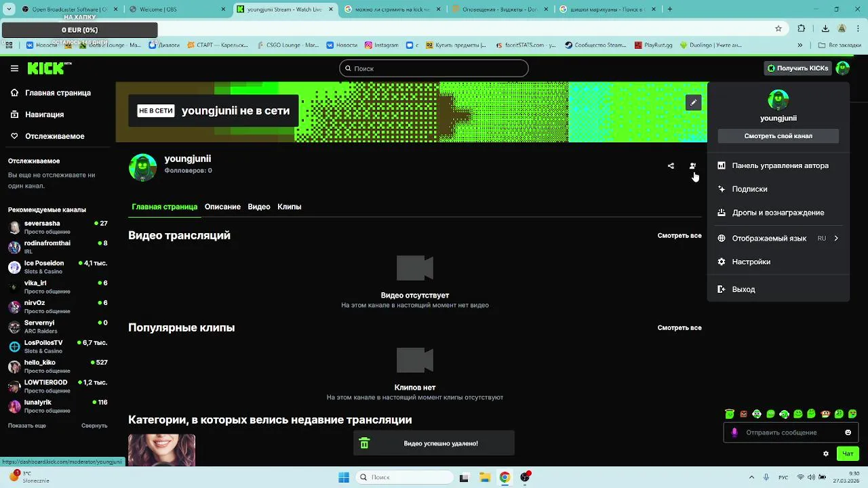
Task: Open Ice Poseidon recommended channel
Action: (58, 267)
